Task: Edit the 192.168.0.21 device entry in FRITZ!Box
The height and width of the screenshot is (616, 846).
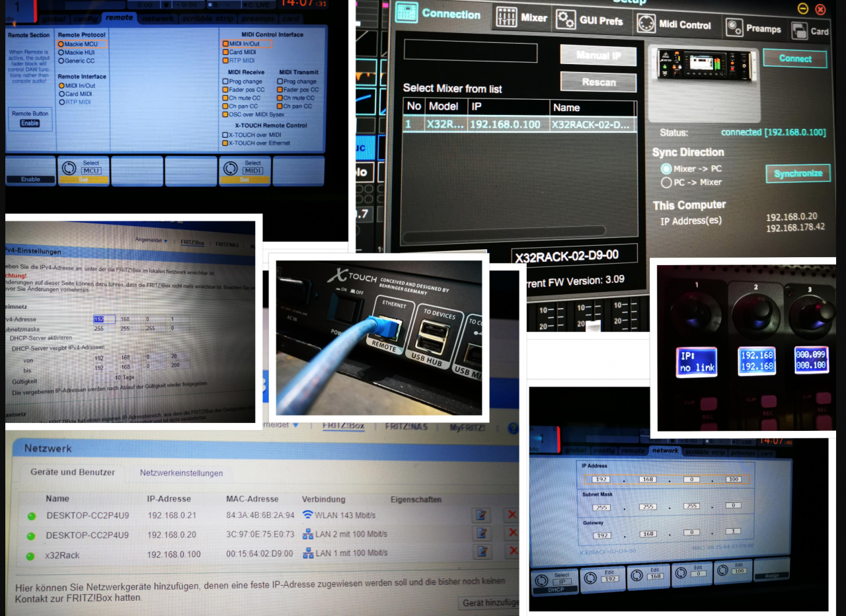Action: click(482, 516)
